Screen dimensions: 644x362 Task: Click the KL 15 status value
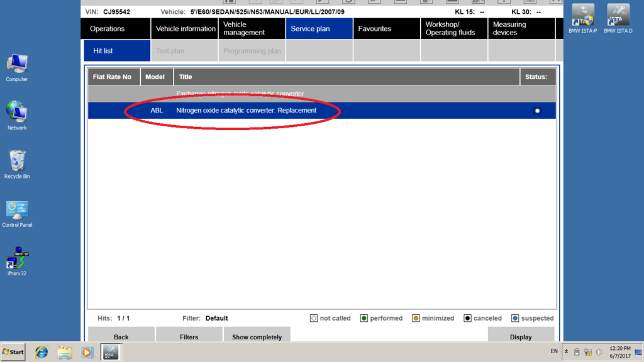[482, 12]
